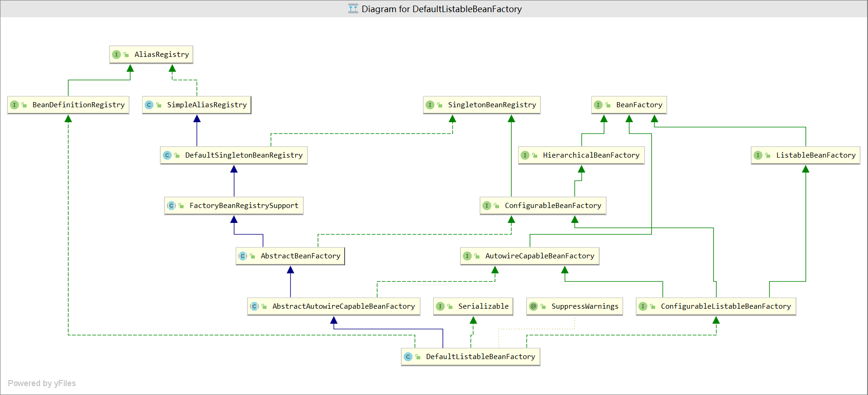This screenshot has width=868, height=395.
Task: Click the interface icon of Serializable node
Action: click(440, 306)
